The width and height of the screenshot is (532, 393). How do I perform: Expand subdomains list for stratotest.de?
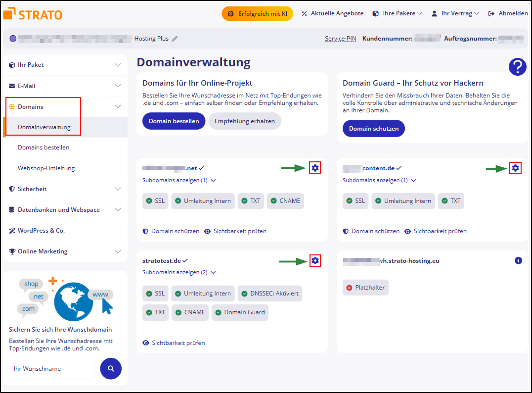click(179, 272)
